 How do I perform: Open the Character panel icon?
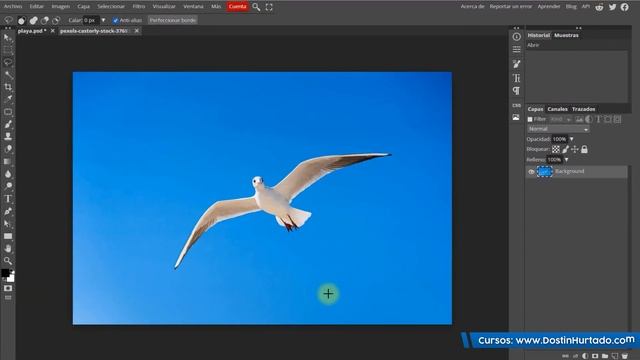click(x=516, y=78)
